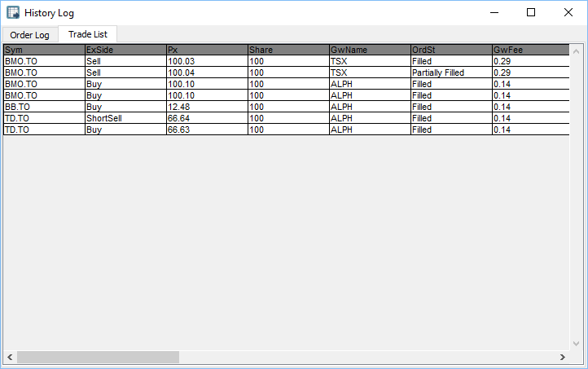
Task: Click the Px column header
Action: tap(207, 50)
